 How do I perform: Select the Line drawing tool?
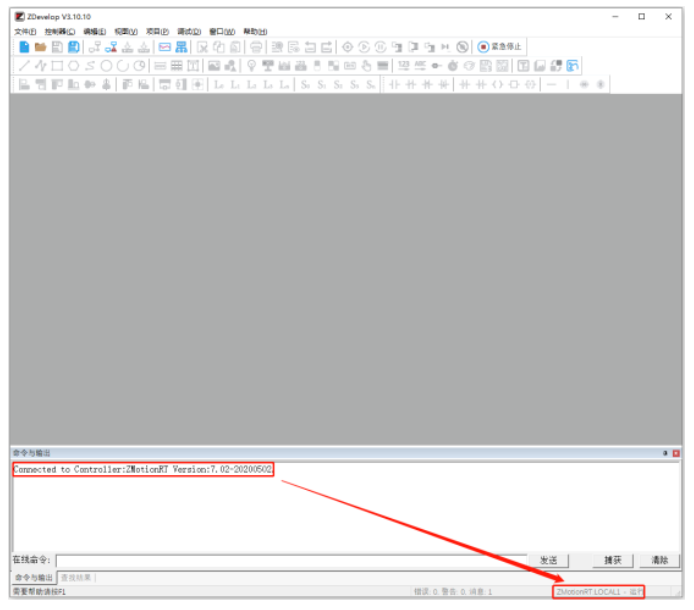(24, 66)
